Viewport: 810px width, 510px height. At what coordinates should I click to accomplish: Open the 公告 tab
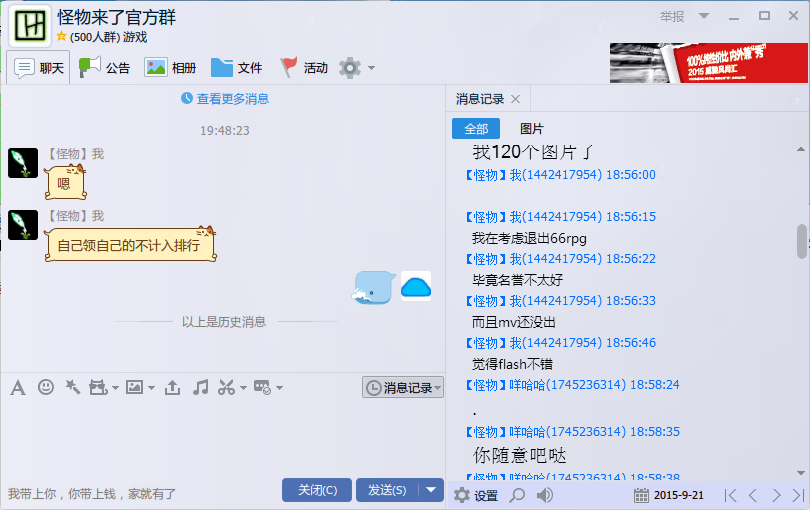(104, 68)
